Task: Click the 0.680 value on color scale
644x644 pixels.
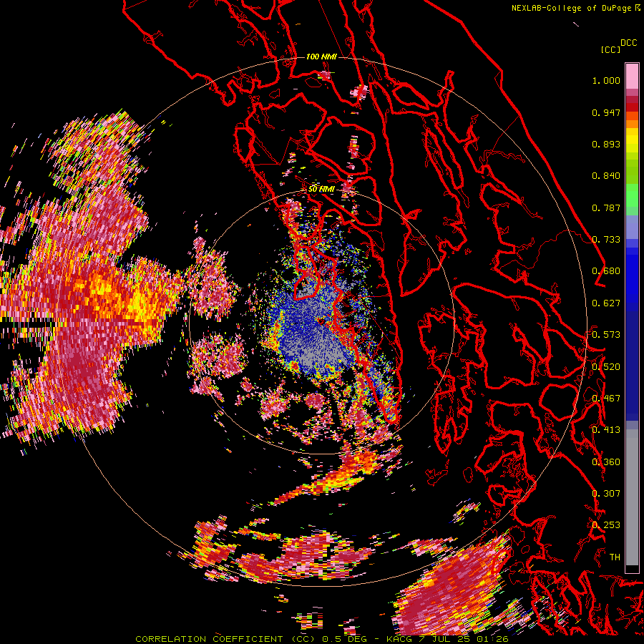Action: point(606,271)
